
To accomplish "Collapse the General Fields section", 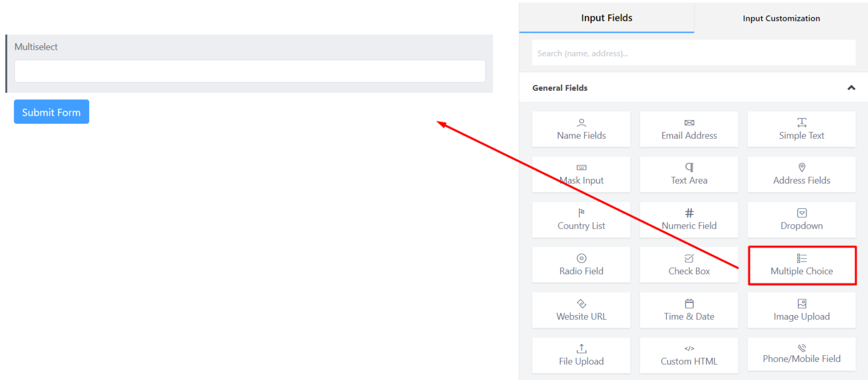I will (x=851, y=88).
